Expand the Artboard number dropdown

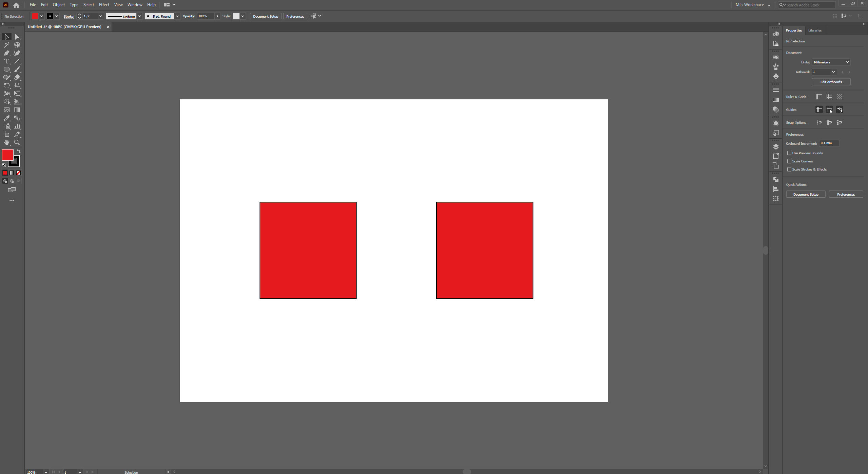[x=833, y=72]
